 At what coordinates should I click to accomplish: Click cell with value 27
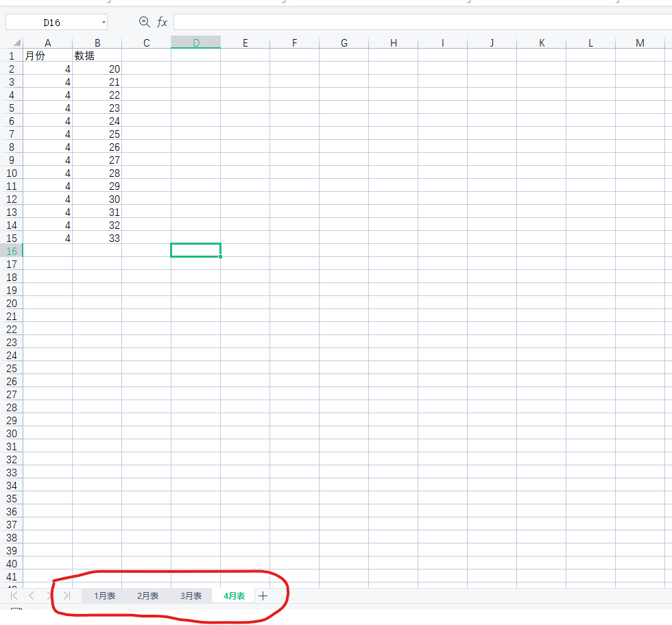pos(97,160)
